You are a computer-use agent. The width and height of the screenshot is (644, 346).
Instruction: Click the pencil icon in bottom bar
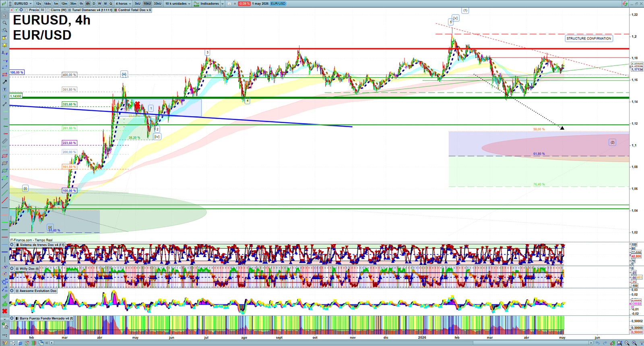coord(5,343)
